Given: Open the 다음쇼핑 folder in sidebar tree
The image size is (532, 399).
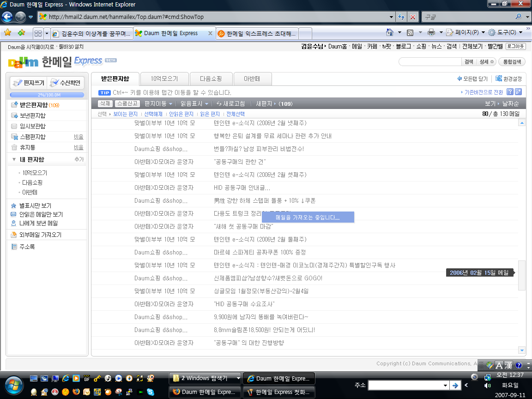Looking at the screenshot, I should tap(32, 182).
